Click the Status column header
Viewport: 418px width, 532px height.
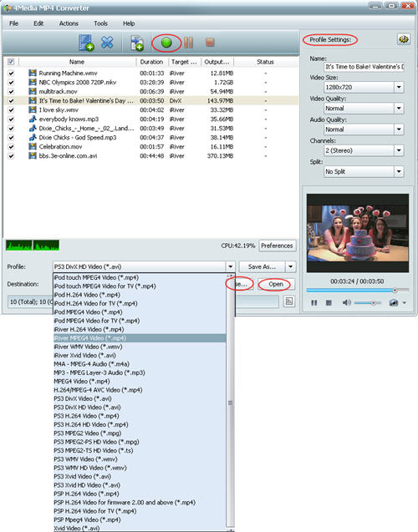click(265, 62)
